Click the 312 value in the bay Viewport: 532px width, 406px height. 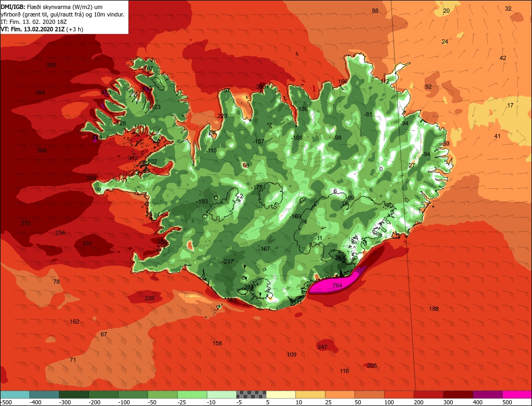(x=133, y=158)
